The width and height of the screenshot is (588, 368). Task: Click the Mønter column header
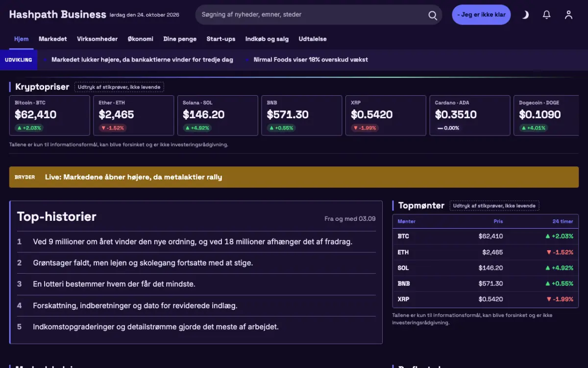(407, 221)
